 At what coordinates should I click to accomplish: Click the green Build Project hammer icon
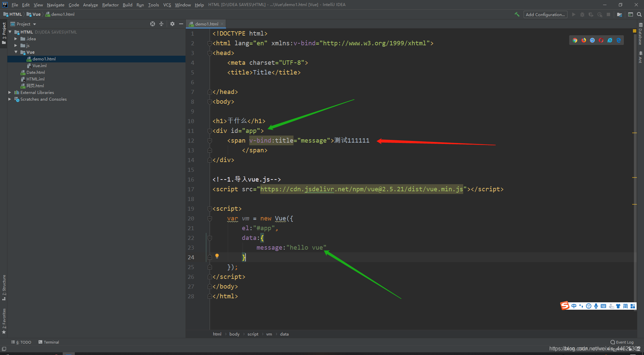[x=517, y=14]
